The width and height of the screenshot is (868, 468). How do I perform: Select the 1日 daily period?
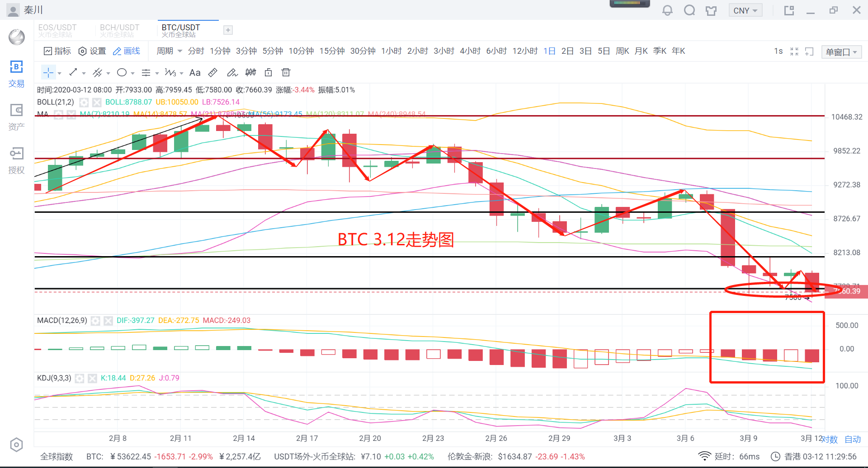pos(549,51)
